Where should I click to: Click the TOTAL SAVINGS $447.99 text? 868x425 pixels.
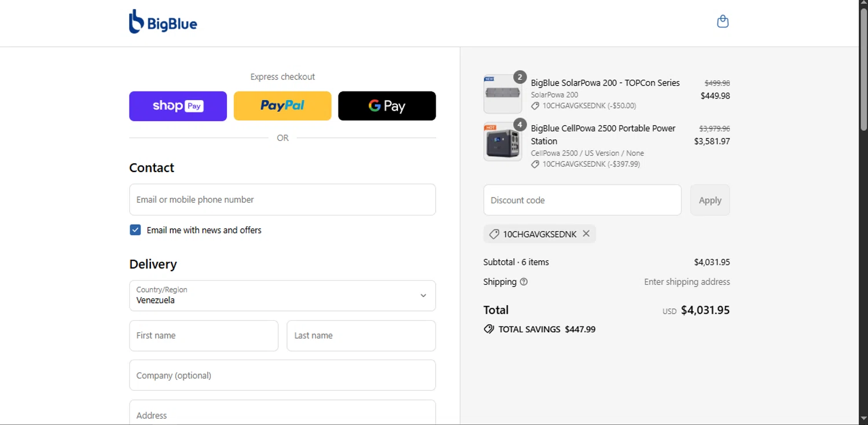[547, 329]
